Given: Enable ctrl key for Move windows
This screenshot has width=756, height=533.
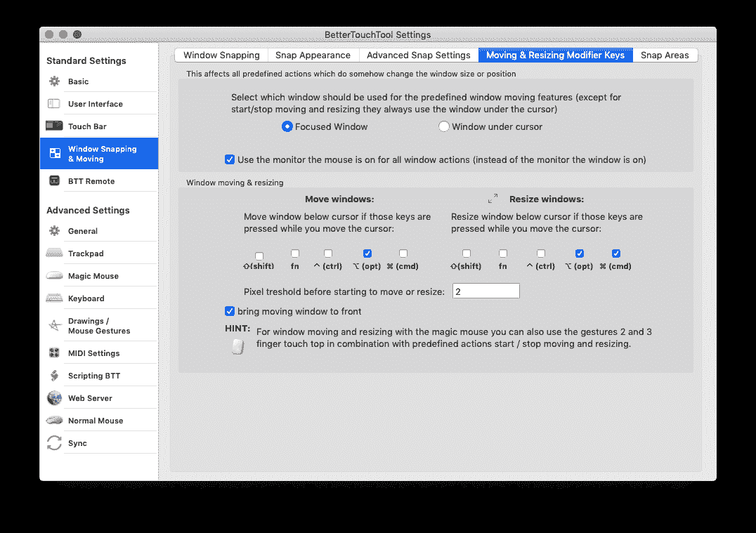Looking at the screenshot, I should point(328,253).
